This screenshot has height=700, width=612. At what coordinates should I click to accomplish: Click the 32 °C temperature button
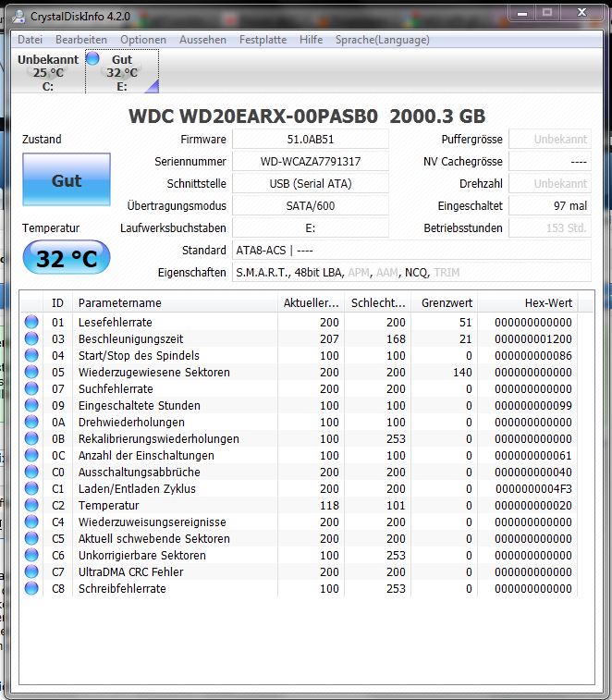click(x=67, y=258)
